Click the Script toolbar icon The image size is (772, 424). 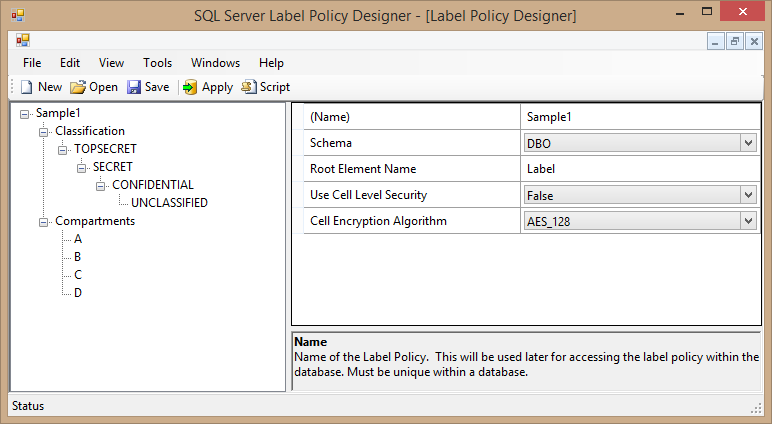coord(249,87)
